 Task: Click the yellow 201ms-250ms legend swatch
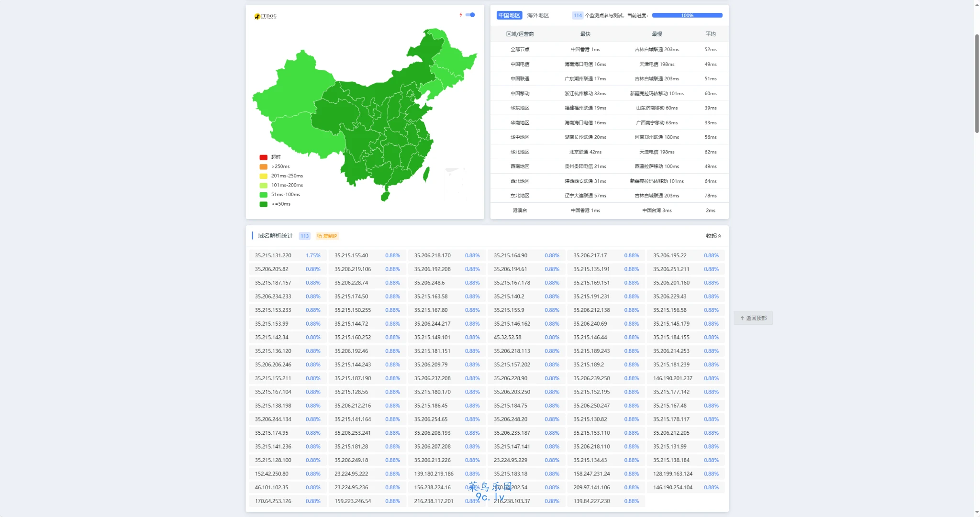point(263,176)
